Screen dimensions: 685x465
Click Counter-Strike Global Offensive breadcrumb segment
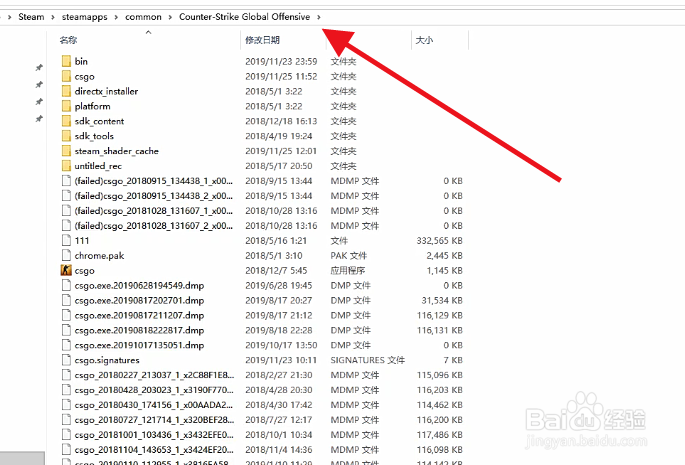[245, 17]
